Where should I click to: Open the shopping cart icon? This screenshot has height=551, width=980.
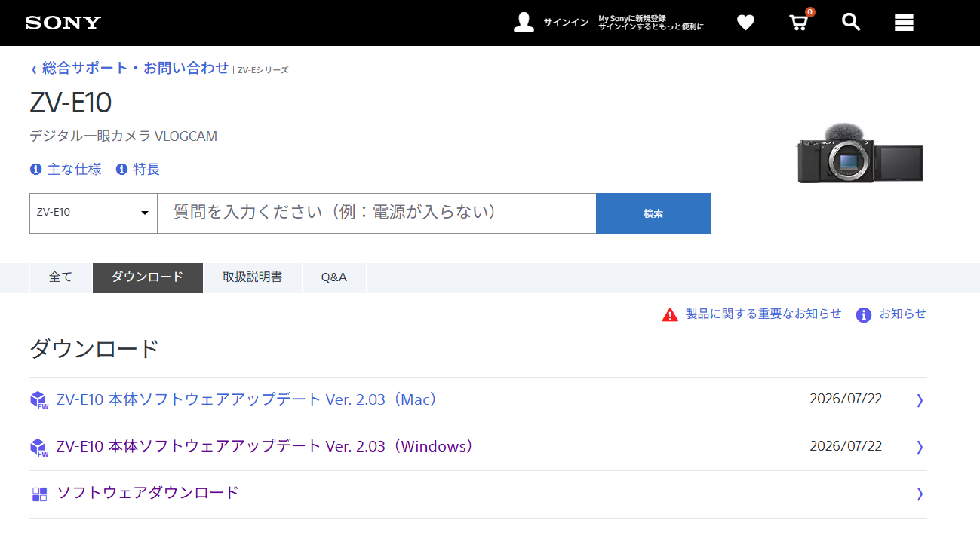[x=799, y=22]
